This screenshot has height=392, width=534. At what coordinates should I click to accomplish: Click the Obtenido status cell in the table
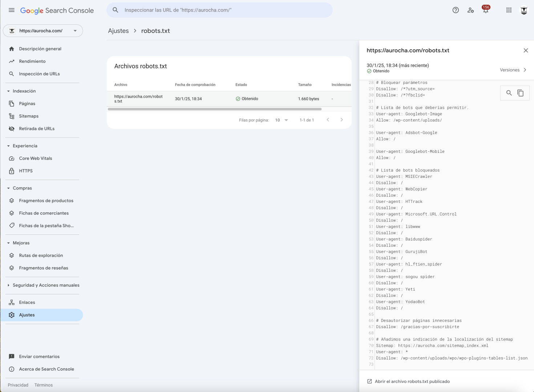(247, 99)
